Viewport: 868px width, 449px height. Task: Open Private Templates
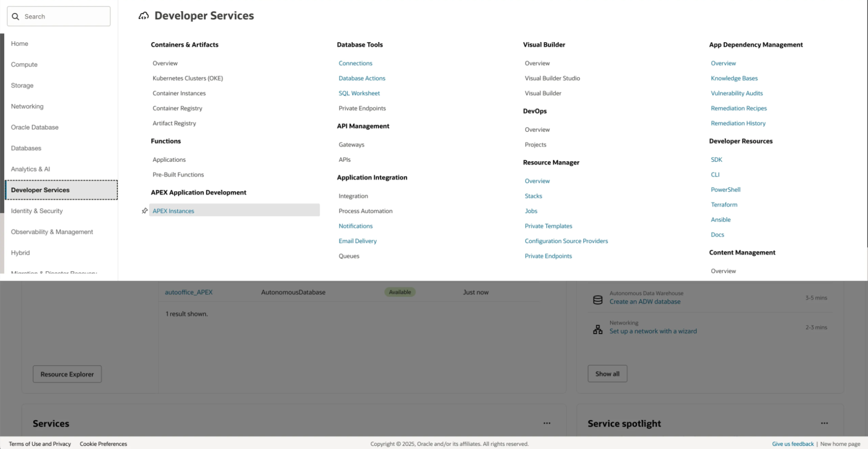point(548,226)
